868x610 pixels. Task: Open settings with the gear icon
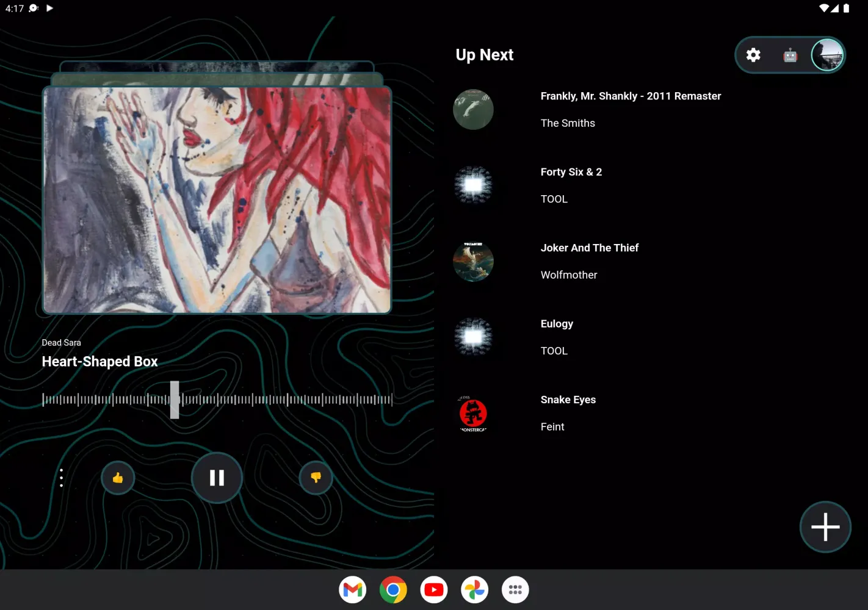click(x=753, y=55)
